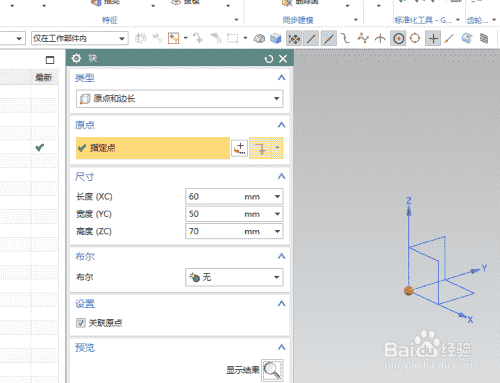The height and width of the screenshot is (383, 500).
Task: Open the dropdown arrow next to rectangle marquee
Action: click(x=245, y=38)
